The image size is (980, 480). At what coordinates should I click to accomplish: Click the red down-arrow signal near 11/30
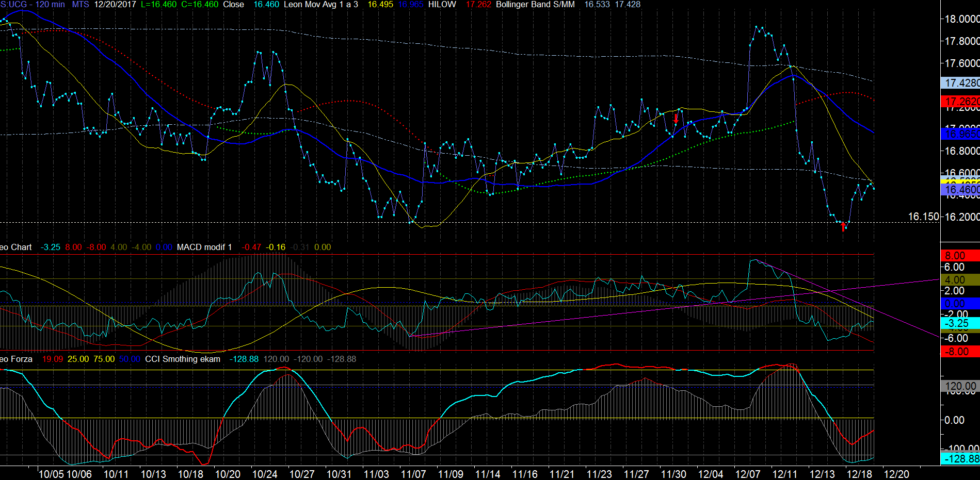pyautogui.click(x=676, y=119)
